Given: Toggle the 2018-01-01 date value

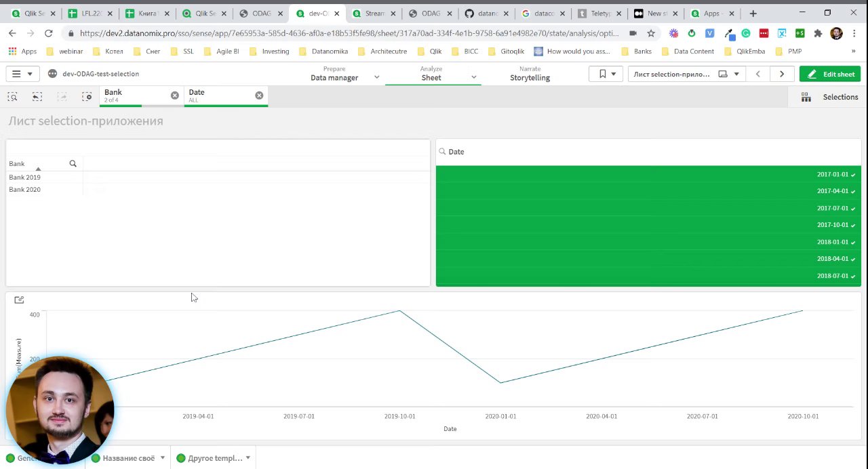Looking at the screenshot, I should click(648, 242).
